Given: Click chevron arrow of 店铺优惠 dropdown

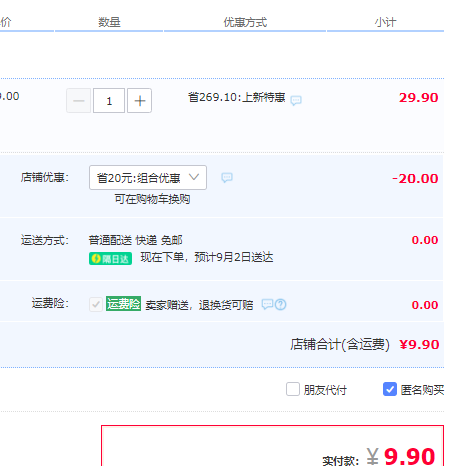Looking at the screenshot, I should coord(194,177).
